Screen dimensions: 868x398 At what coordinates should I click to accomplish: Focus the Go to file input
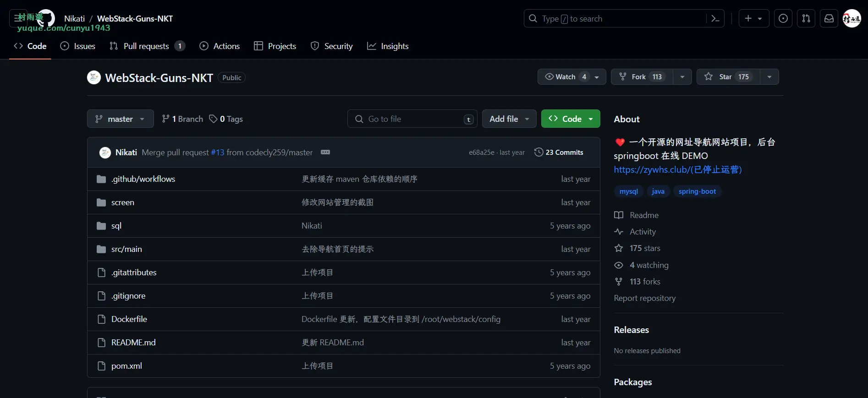click(x=412, y=119)
